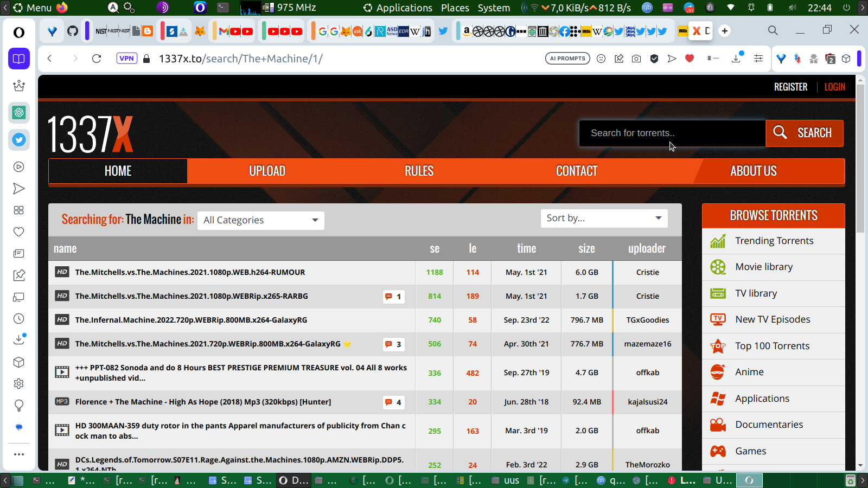The width and height of the screenshot is (868, 488).
Task: Open Mitchells vs Machines RUMOUR torrent
Action: click(190, 272)
